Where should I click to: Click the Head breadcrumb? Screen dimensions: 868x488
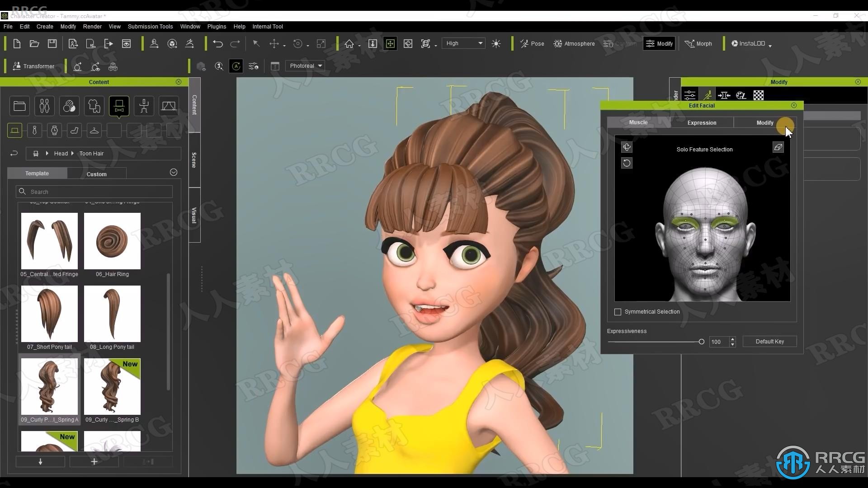click(61, 154)
